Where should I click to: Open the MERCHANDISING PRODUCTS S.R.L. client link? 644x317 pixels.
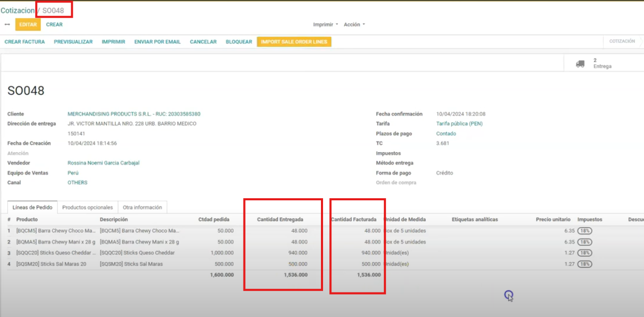[x=134, y=114]
